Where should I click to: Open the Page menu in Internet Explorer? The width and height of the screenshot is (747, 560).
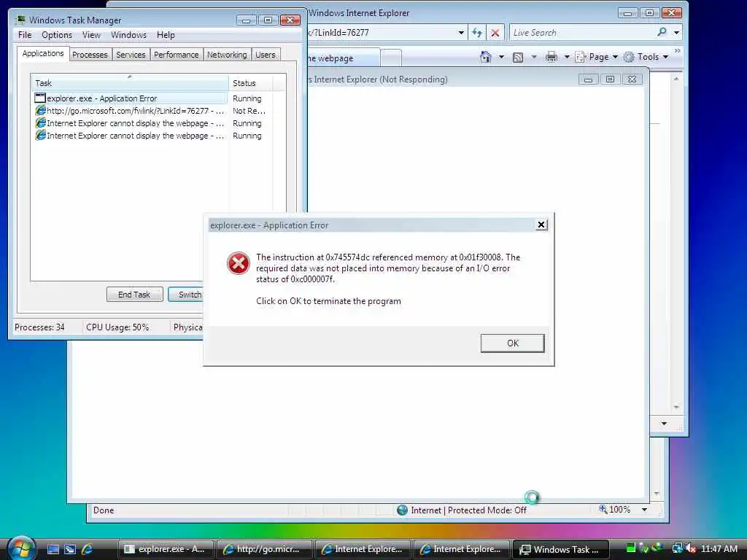coord(596,57)
